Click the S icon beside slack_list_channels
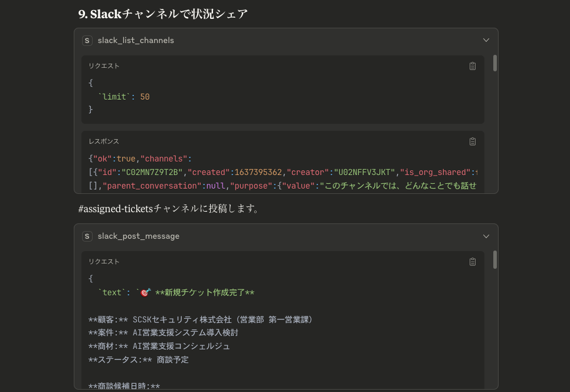The height and width of the screenshot is (392, 570). (x=87, y=40)
